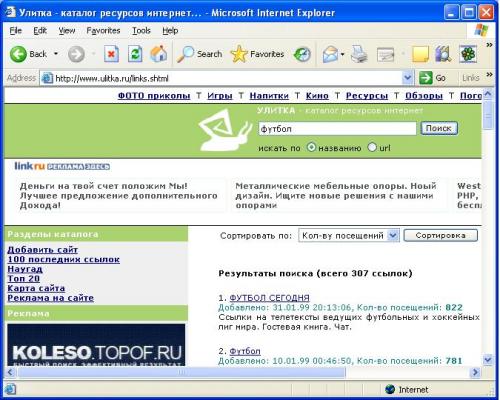Click the Stop loading icon in toolbar
This screenshot has height=400, width=500.
tap(111, 54)
